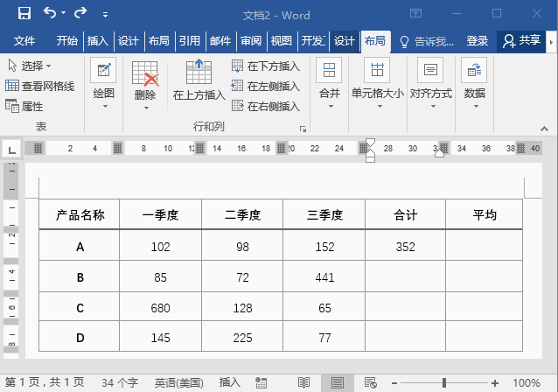Viewport: 558px width, 392px height.
Task: Click 在下方插入 (Insert Below) button
Action: [266, 66]
